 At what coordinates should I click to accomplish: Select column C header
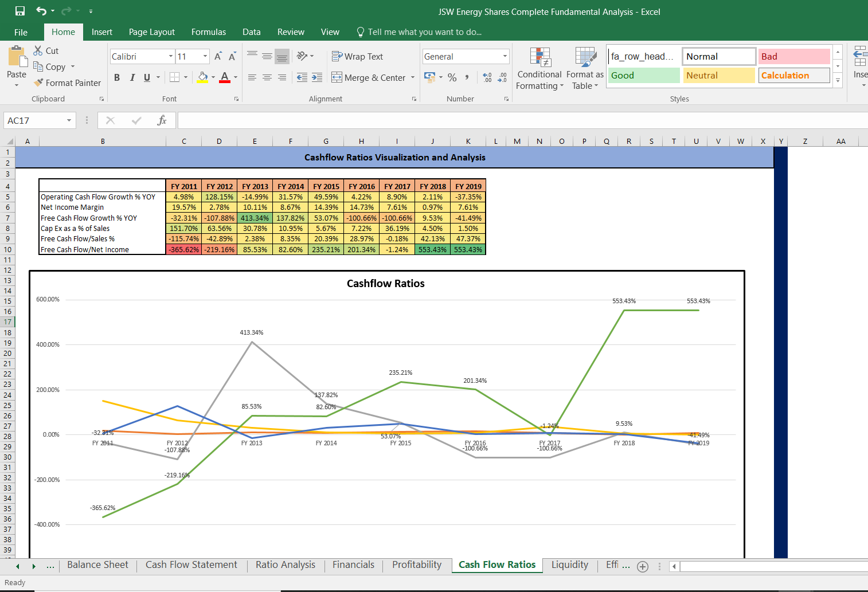tap(183, 141)
